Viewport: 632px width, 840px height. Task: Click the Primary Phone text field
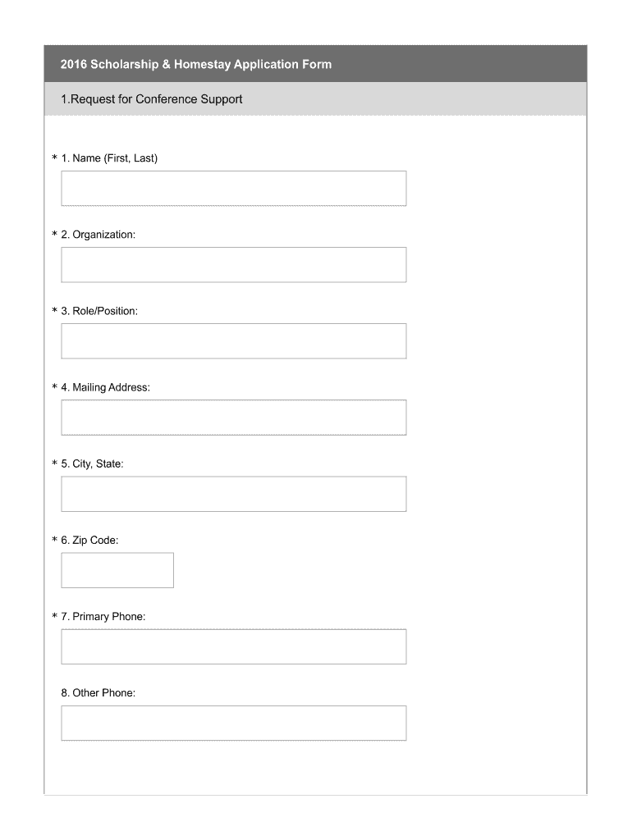(x=233, y=646)
